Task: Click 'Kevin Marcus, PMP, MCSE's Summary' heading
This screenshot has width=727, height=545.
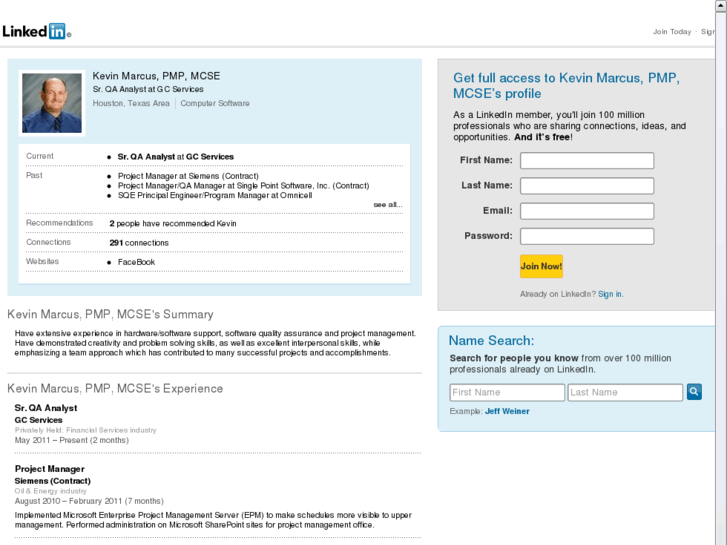Action: tap(110, 314)
